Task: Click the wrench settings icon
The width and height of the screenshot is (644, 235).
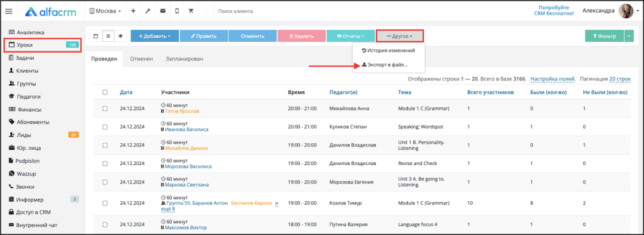Action: point(148,11)
